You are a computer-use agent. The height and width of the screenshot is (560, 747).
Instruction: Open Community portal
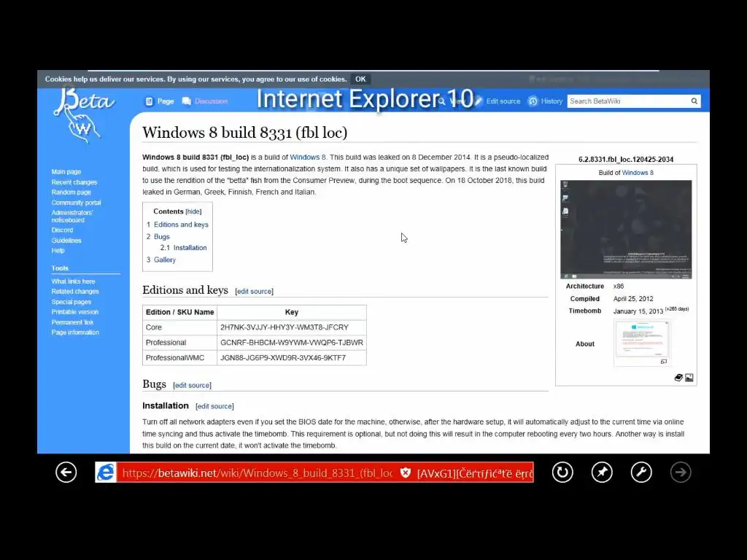[76, 203]
